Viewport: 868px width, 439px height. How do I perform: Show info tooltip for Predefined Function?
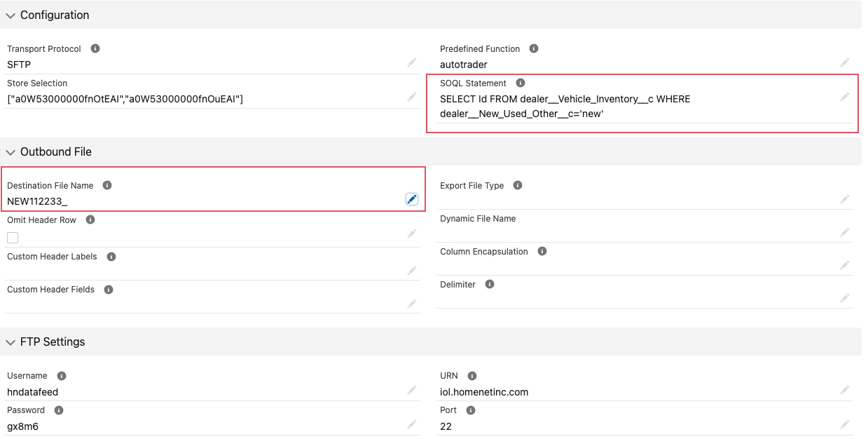(x=534, y=48)
